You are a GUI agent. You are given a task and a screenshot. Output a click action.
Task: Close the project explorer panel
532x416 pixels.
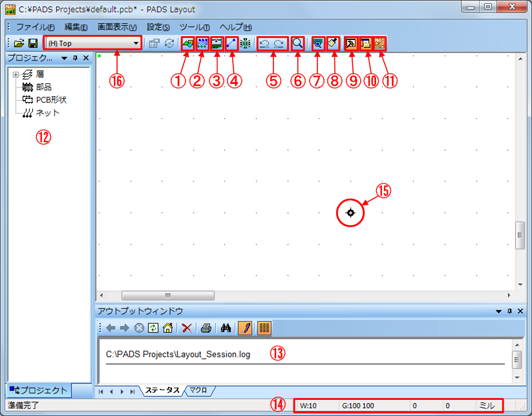[86, 58]
